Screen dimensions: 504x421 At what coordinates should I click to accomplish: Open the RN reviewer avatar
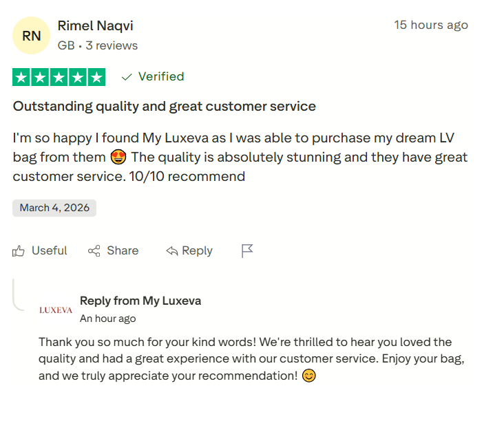pyautogui.click(x=32, y=36)
